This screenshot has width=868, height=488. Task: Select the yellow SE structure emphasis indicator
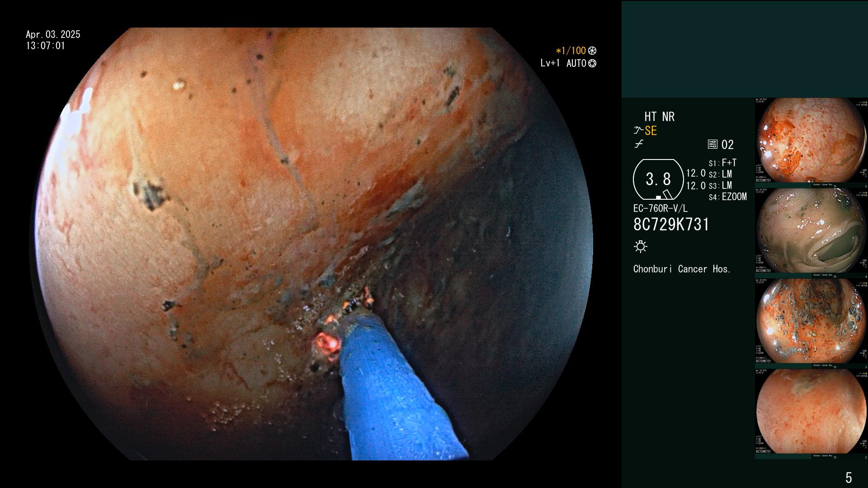click(x=651, y=131)
